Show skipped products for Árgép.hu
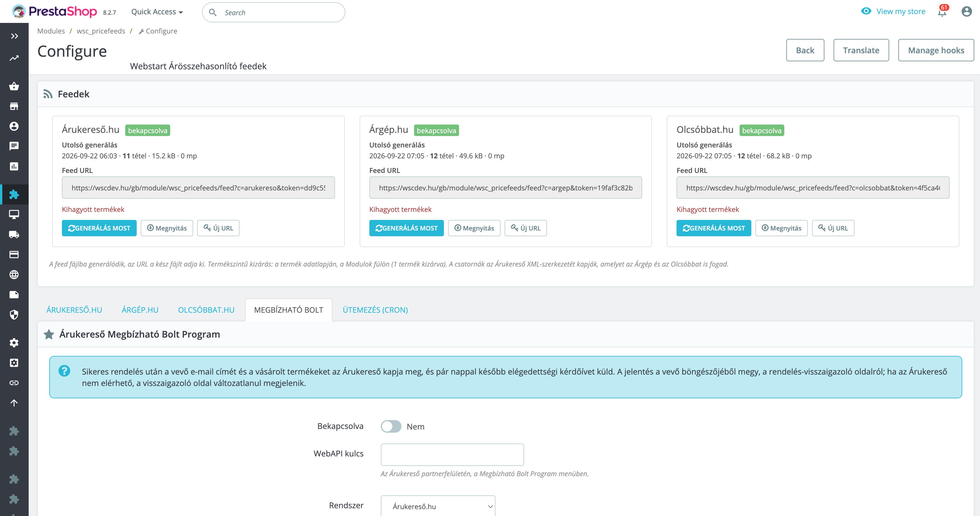 (x=401, y=210)
